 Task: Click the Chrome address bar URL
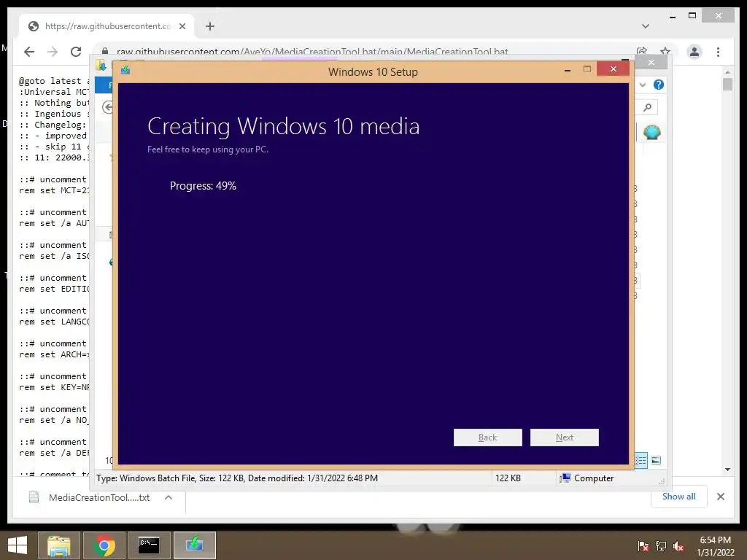tap(312, 52)
